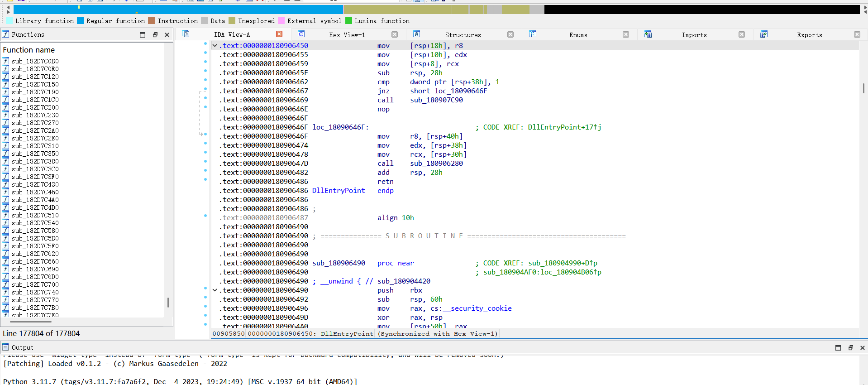
Task: Maximize the Functions panel
Action: (x=143, y=34)
